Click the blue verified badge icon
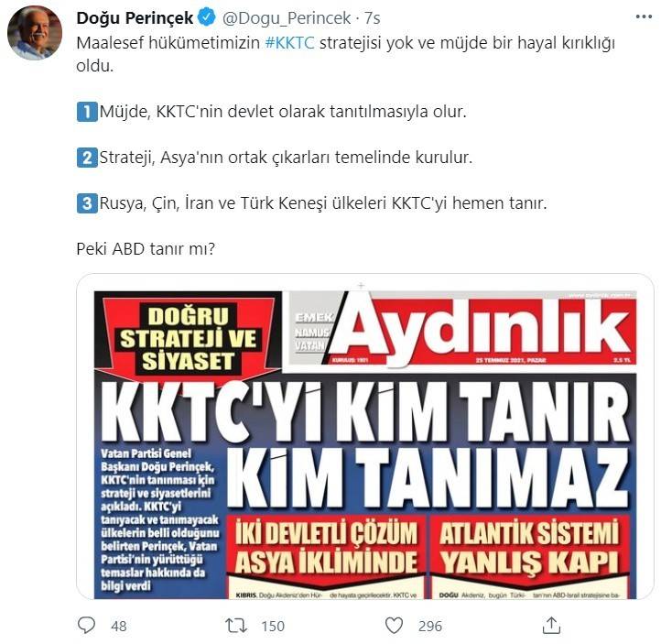This screenshot has width=661, height=644. [207, 18]
